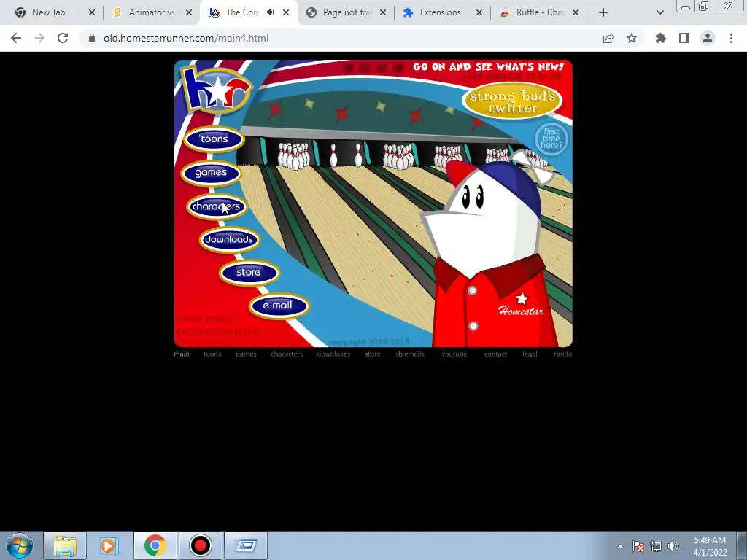747x560 pixels.
Task: Go back using the browser back arrow
Action: 16,38
